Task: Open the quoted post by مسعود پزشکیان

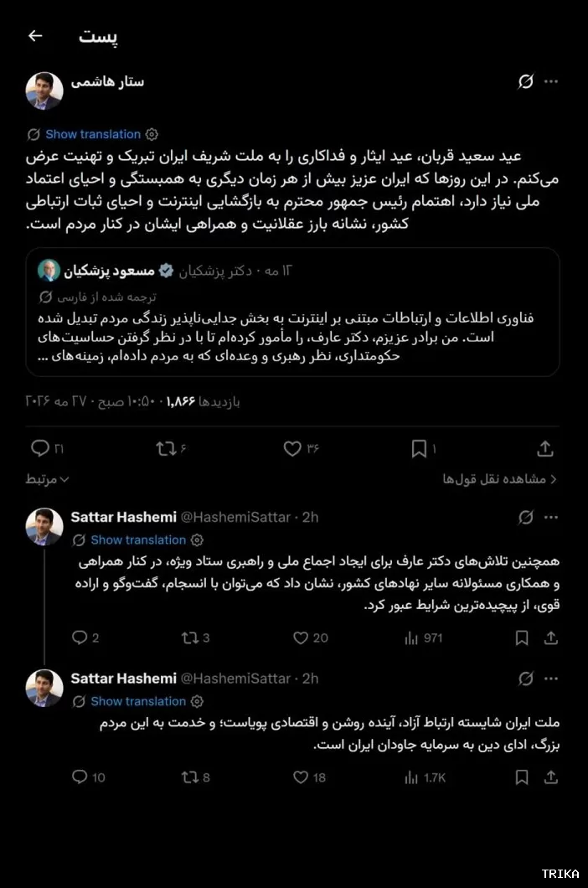Action: [293, 312]
